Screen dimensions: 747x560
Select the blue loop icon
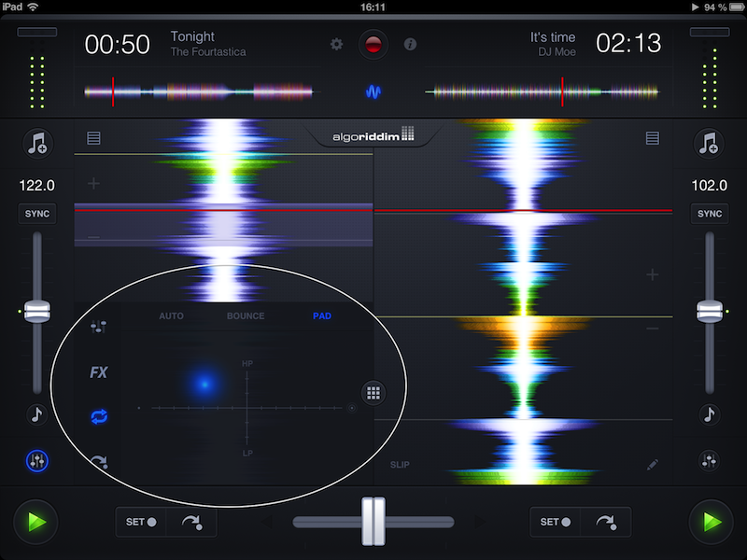pos(98,416)
